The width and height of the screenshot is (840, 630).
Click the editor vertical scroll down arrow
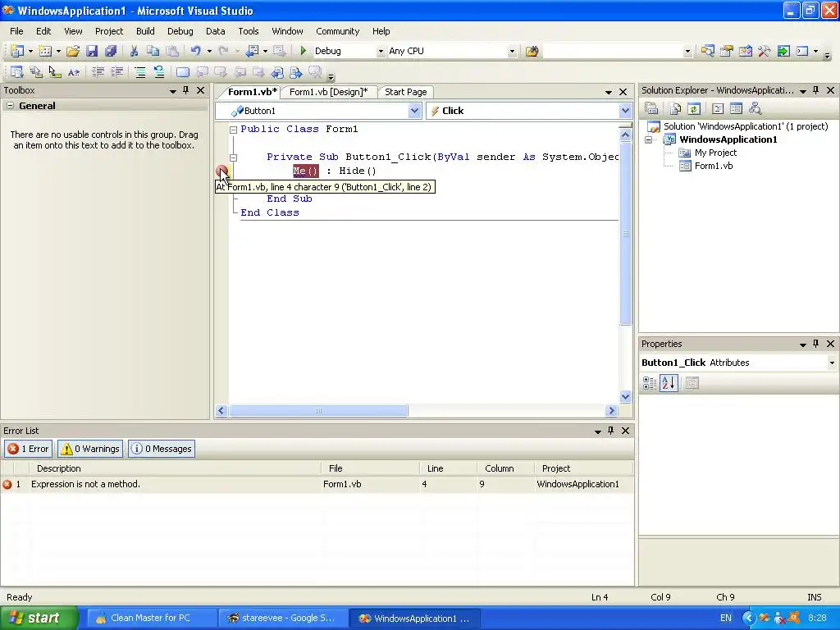(x=625, y=397)
